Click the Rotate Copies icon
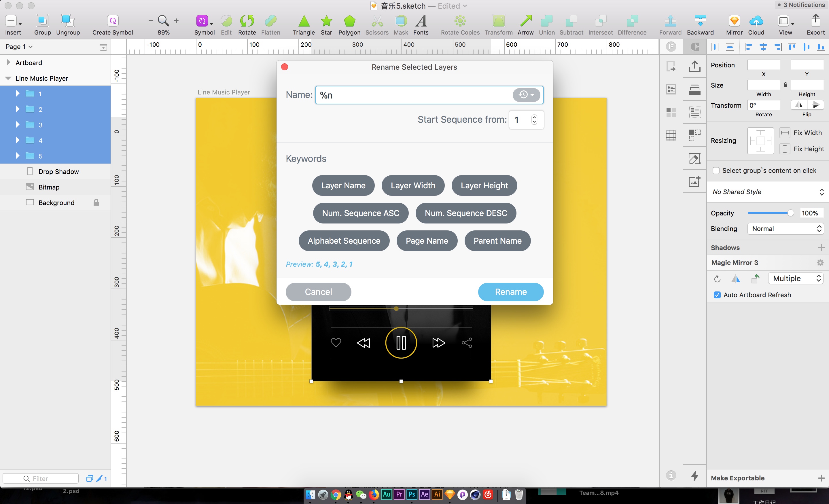Image resolution: width=829 pixels, height=504 pixels. [460, 21]
